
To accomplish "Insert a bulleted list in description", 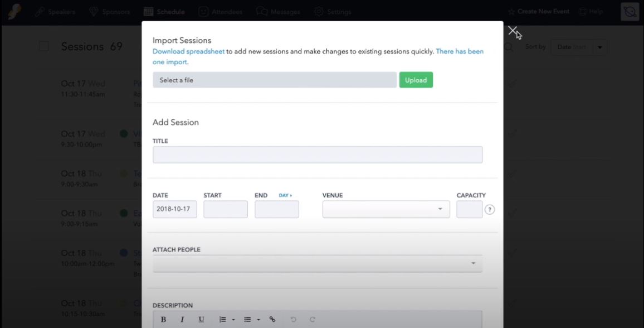I will [x=247, y=320].
